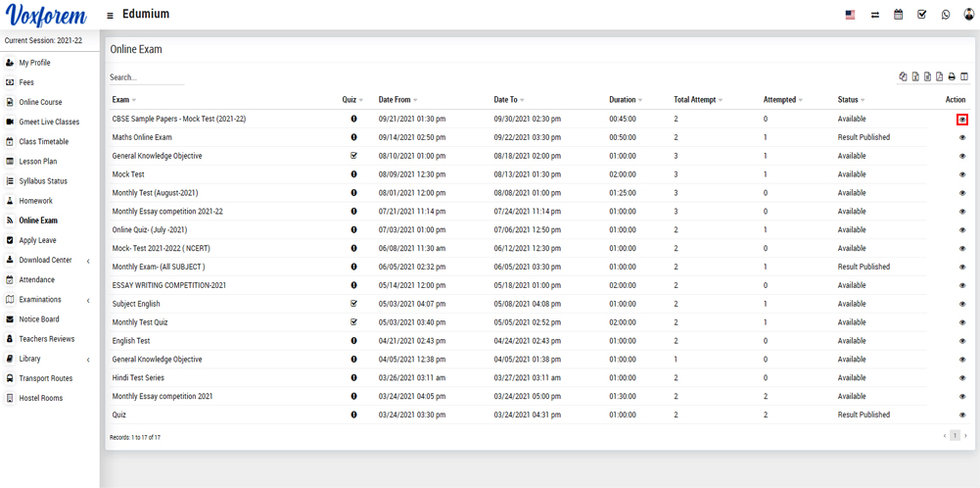The image size is (980, 488).
Task: Open the task checklist icon in header
Action: [x=921, y=15]
